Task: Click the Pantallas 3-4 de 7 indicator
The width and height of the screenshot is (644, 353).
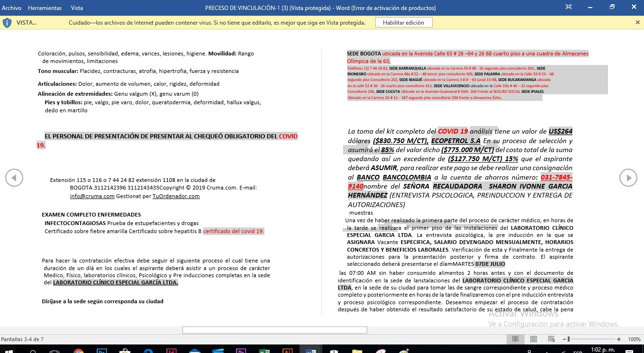Action: point(22,339)
